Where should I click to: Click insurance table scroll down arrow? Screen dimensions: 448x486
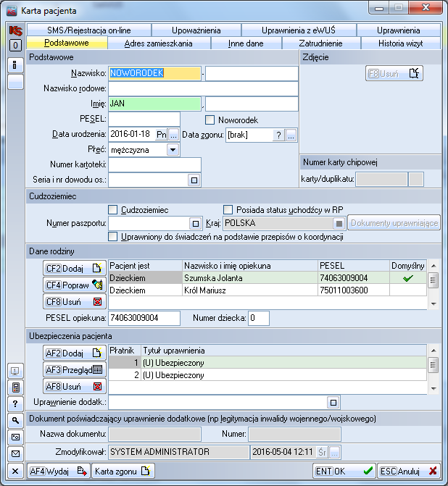tap(434, 389)
